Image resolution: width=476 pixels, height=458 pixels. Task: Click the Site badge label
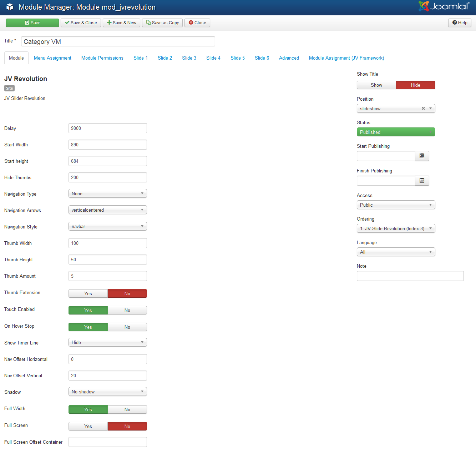tap(9, 88)
